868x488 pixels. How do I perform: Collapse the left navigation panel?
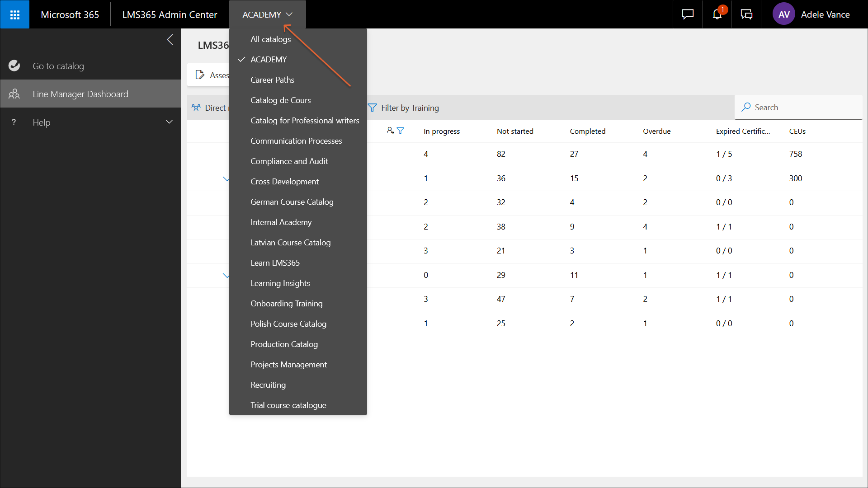click(x=170, y=40)
